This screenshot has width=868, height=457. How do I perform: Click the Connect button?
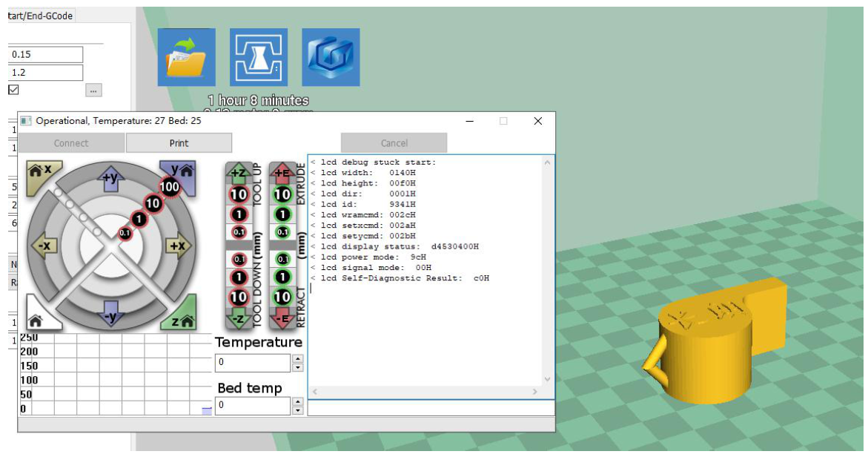coord(71,143)
